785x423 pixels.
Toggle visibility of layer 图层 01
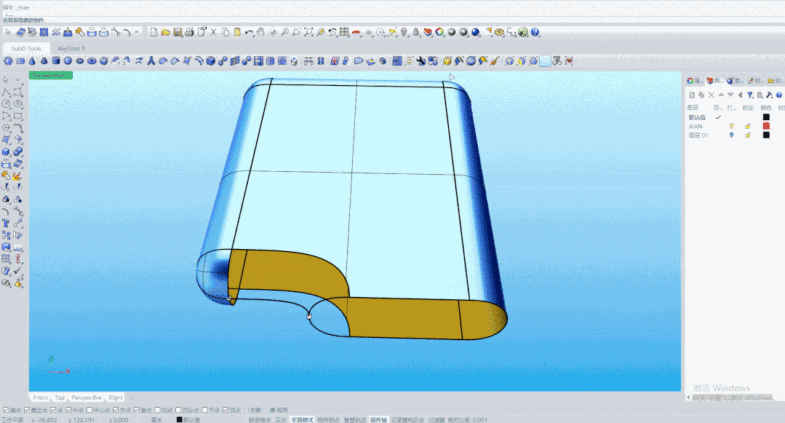pos(732,135)
